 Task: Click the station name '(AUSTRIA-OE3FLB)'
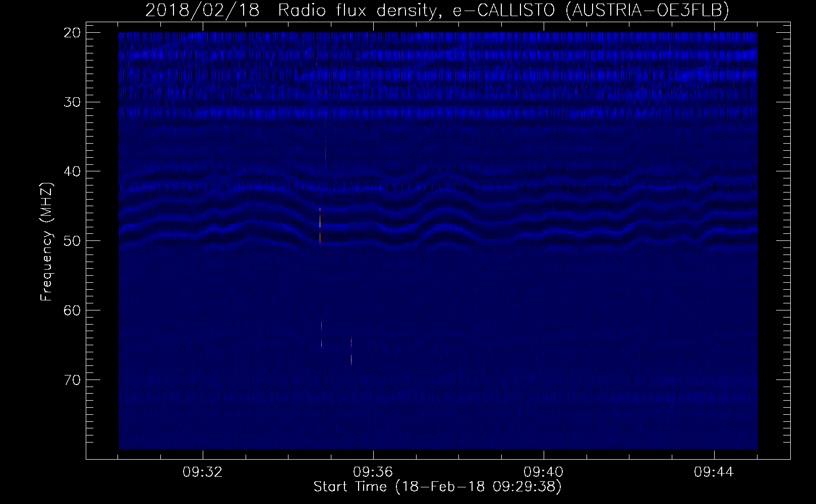point(648,11)
